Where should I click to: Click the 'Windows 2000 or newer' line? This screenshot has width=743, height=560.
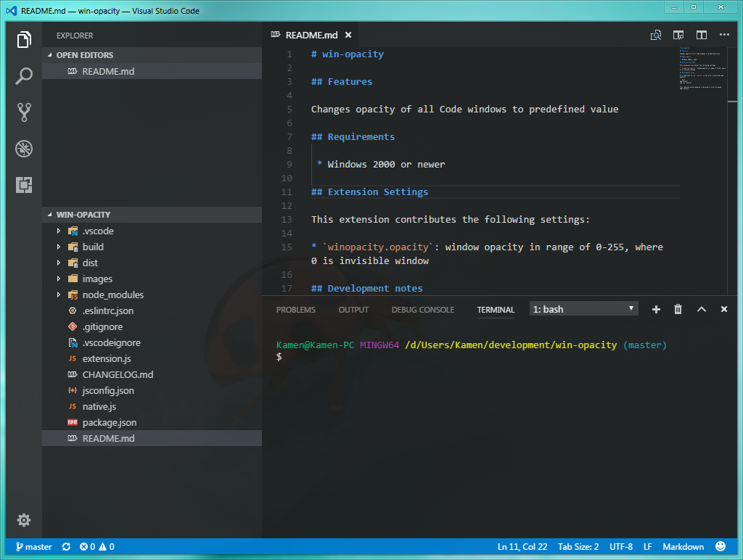(386, 165)
